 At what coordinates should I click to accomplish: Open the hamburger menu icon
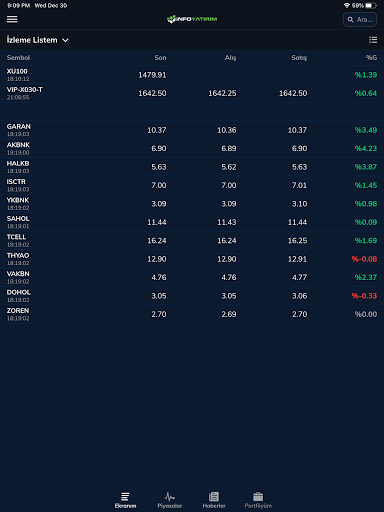[x=12, y=19]
